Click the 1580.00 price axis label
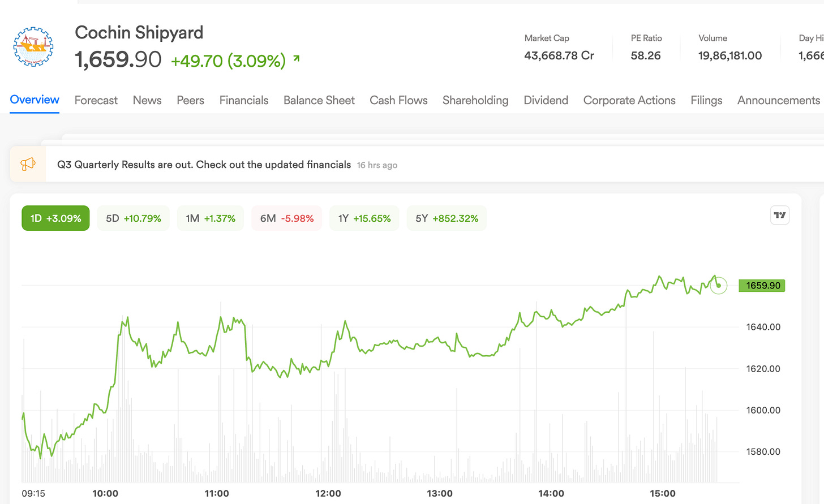The width and height of the screenshot is (824, 504). [x=763, y=451]
